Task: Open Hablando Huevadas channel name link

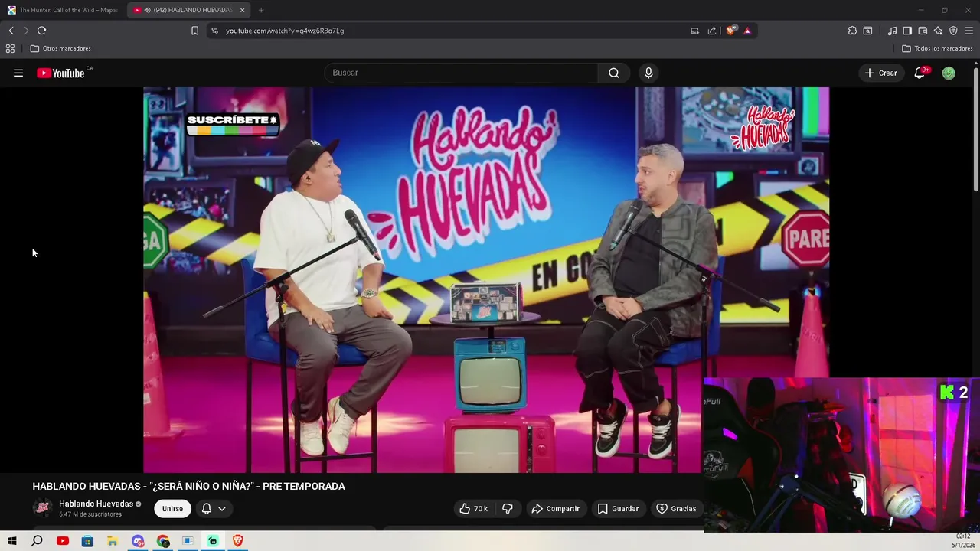Action: (x=96, y=504)
